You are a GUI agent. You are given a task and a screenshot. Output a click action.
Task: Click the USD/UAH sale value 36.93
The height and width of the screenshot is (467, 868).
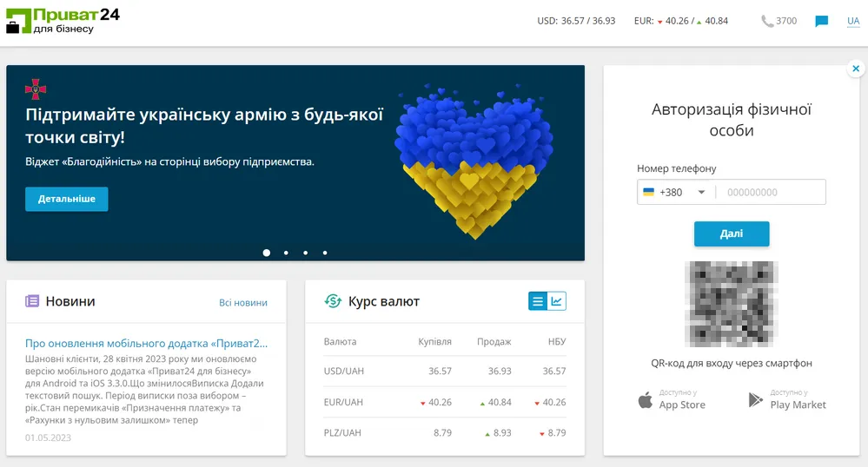tap(500, 371)
